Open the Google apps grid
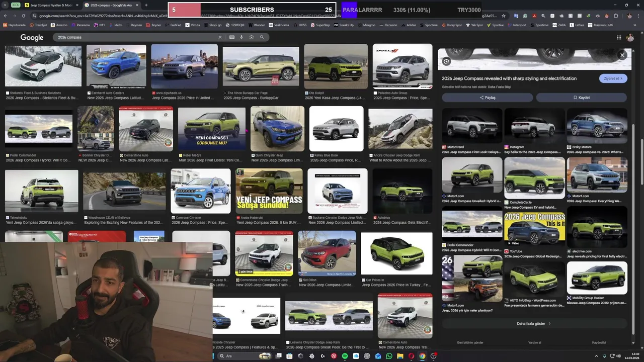The width and height of the screenshot is (644, 362). (619, 37)
